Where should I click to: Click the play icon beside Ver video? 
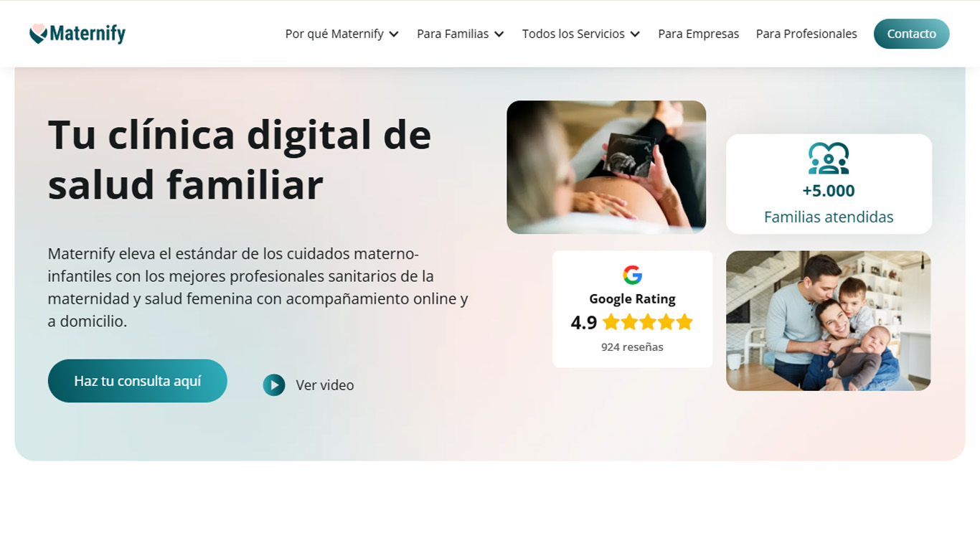click(x=274, y=385)
